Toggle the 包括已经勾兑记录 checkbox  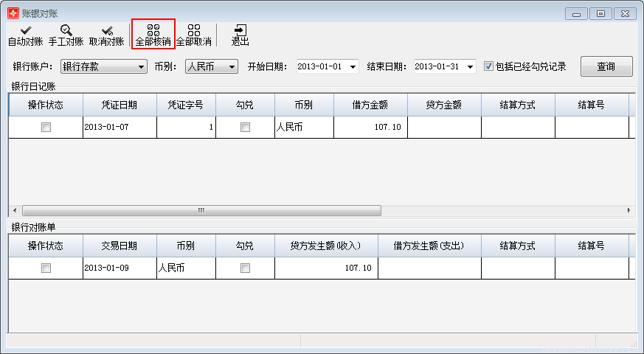pos(488,66)
